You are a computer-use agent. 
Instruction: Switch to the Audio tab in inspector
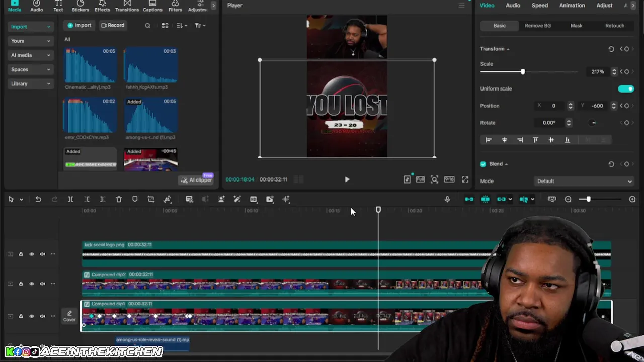click(x=513, y=5)
